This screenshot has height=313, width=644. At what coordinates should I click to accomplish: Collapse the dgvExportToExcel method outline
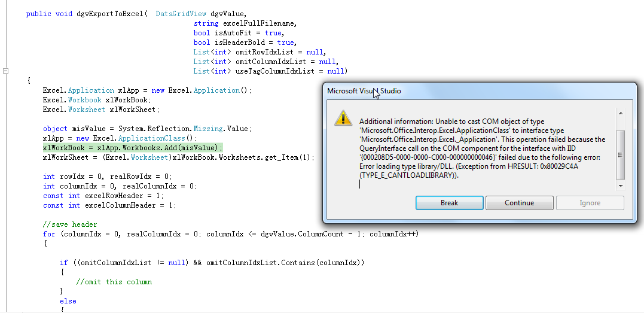click(6, 71)
